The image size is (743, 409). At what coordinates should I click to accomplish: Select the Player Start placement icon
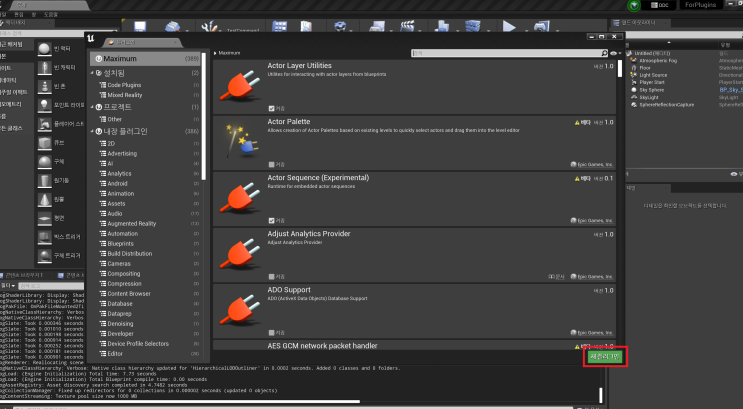point(45,124)
